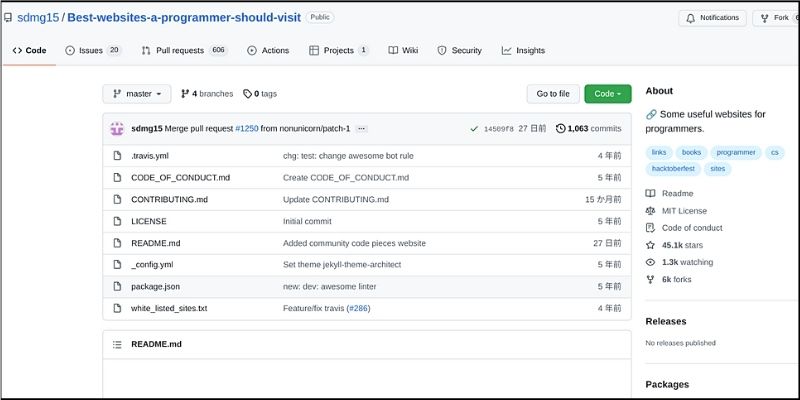The image size is (800, 400).
Task: Click the Packages heading
Action: pos(667,385)
